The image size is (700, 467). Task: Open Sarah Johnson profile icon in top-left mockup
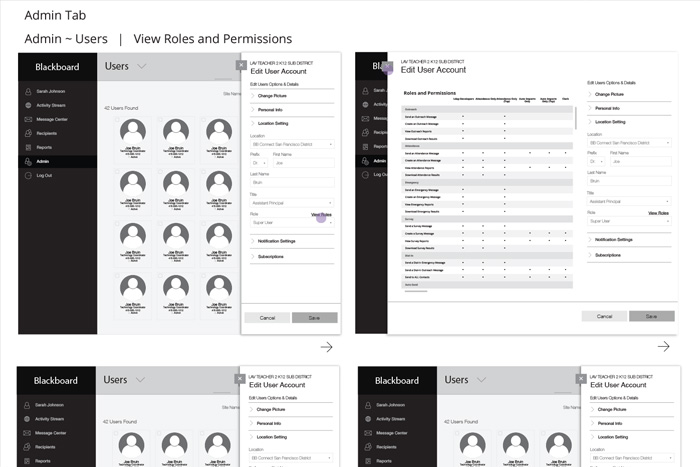click(x=28, y=92)
